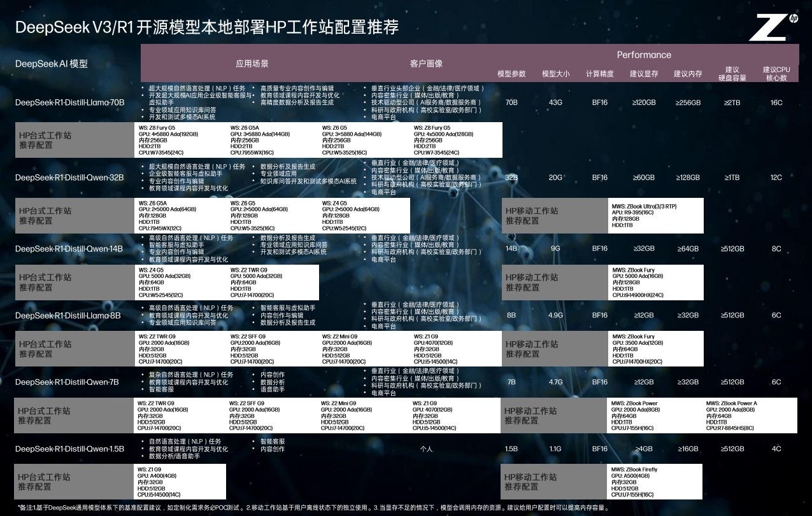The width and height of the screenshot is (812, 516).
Task: Select the '建议硬盘容量' column heading
Action: (x=732, y=74)
